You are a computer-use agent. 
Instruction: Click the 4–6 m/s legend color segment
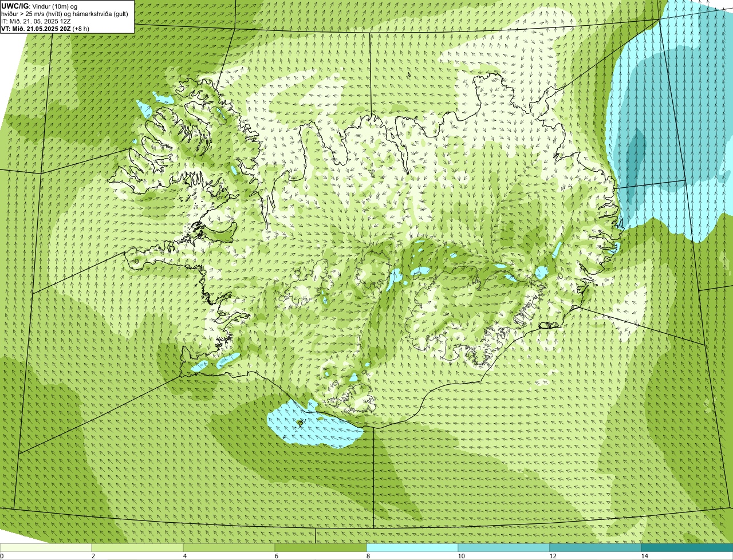tap(229, 547)
